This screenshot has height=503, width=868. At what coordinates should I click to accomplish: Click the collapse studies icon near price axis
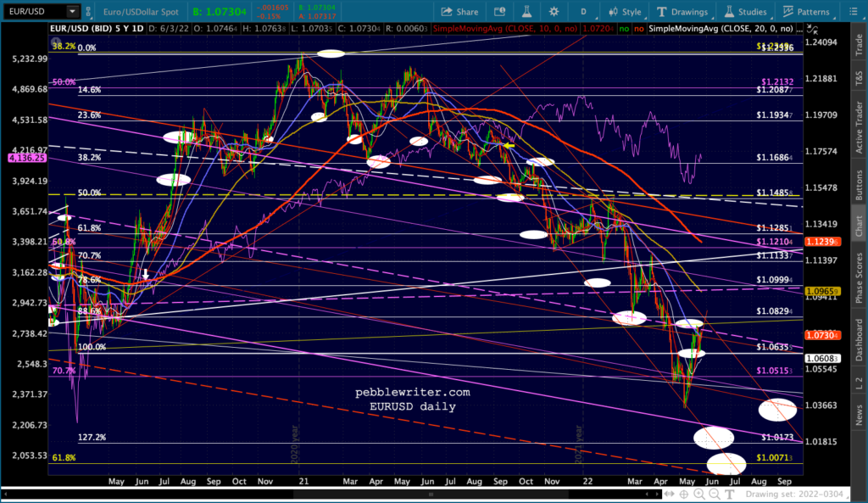[812, 29]
